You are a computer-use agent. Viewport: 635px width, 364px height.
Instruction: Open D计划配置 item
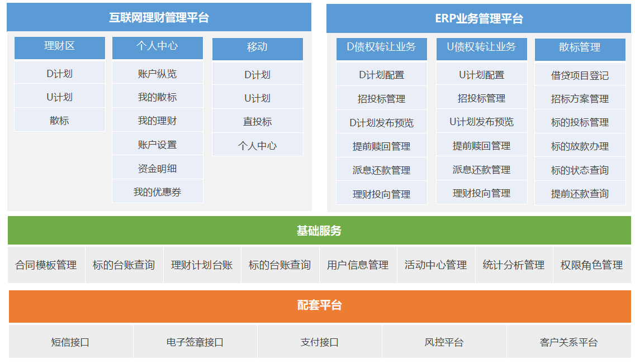point(381,75)
